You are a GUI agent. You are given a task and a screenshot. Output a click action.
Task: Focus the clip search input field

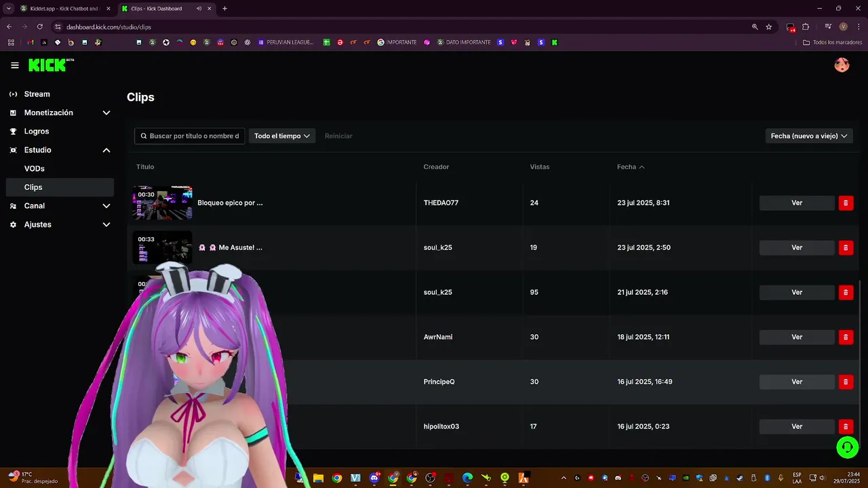coord(190,136)
